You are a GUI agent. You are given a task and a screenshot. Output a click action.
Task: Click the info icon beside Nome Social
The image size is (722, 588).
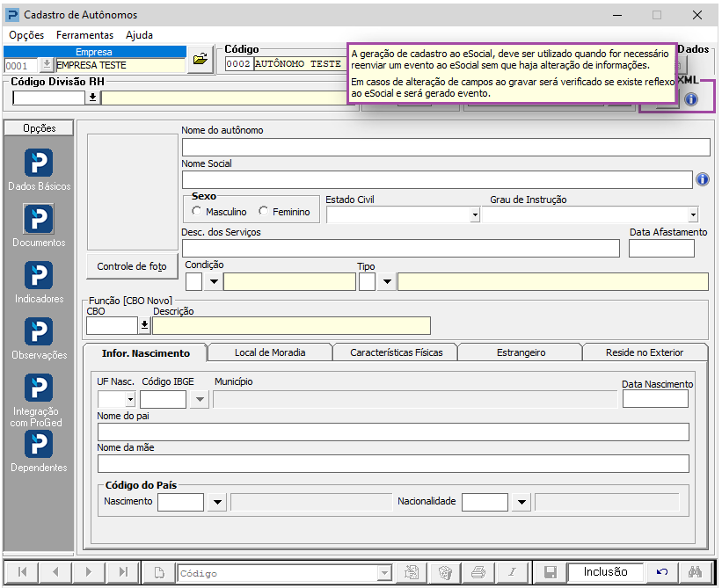702,179
